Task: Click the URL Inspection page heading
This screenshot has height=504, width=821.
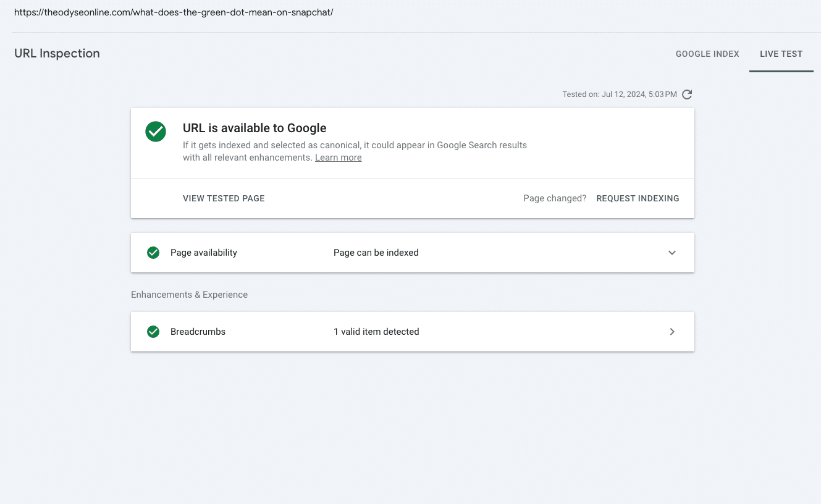Action: click(57, 54)
